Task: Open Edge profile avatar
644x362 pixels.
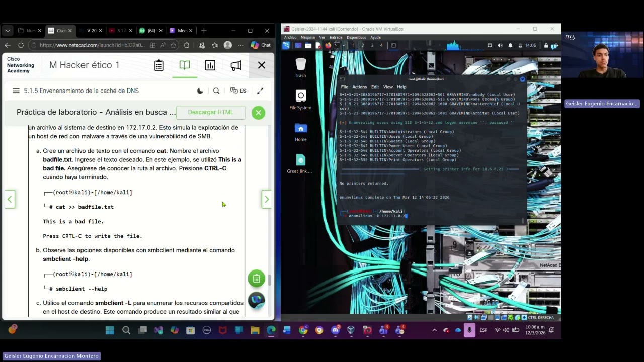Action: [228, 45]
